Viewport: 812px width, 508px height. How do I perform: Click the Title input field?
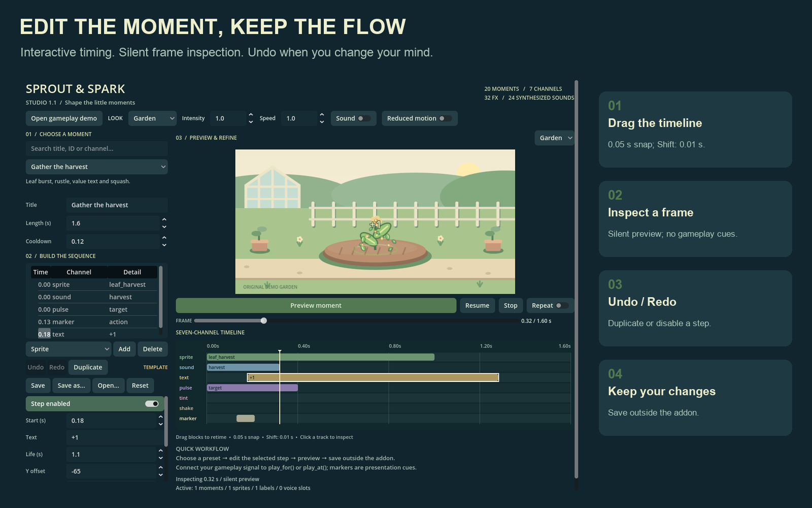click(x=117, y=205)
